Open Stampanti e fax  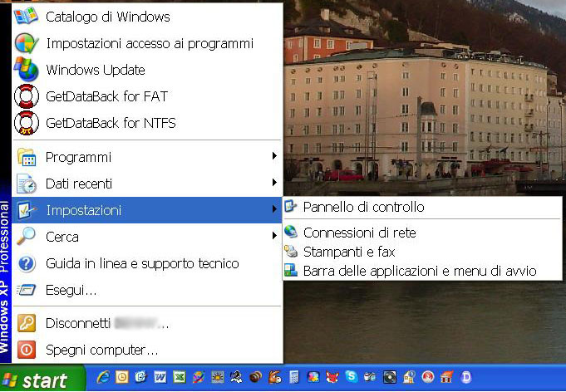click(422, 252)
